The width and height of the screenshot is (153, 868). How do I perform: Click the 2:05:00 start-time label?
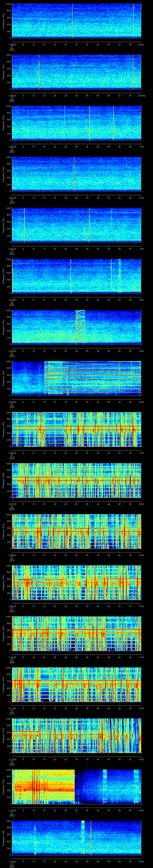[x=12, y=402]
